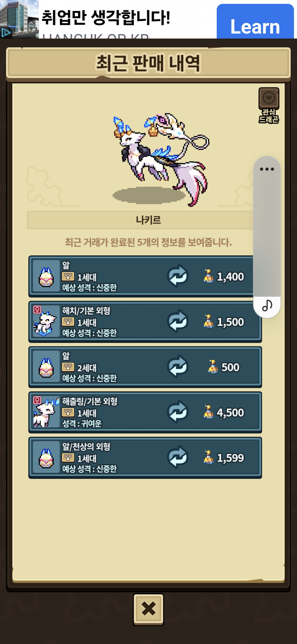Toggle the 관심 드래곤 heart favorite
This screenshot has width=297, height=644.
269,98
